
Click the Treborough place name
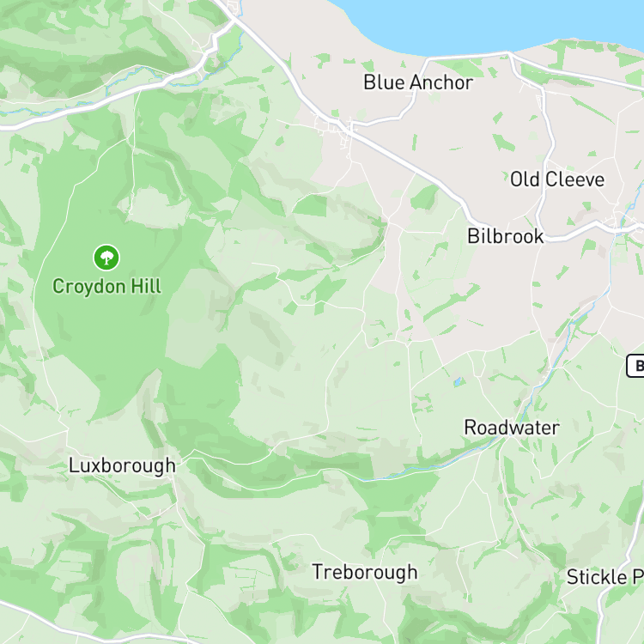[x=365, y=572]
